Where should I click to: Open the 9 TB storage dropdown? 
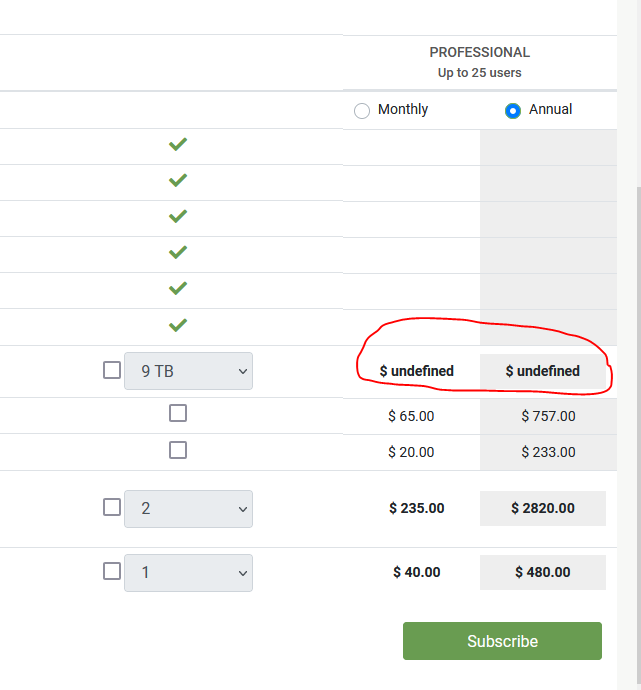tap(189, 371)
